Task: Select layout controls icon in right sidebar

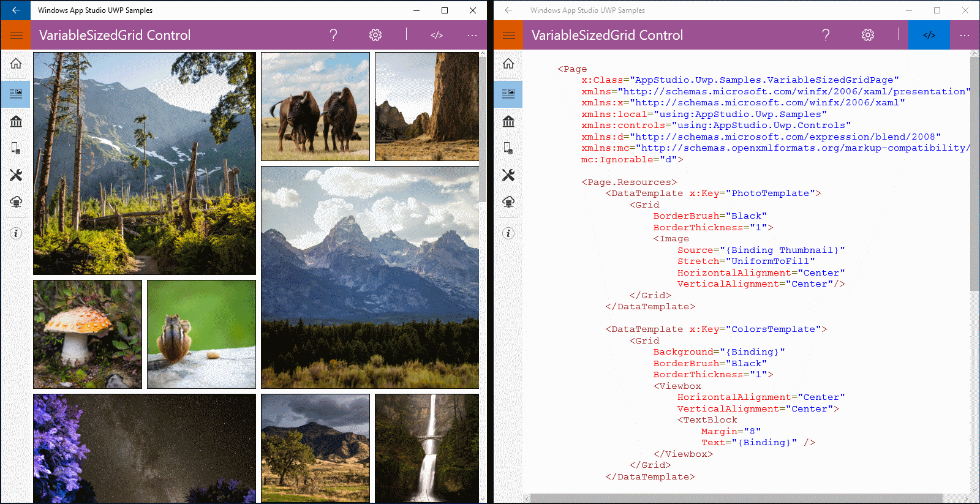Action: point(508,94)
